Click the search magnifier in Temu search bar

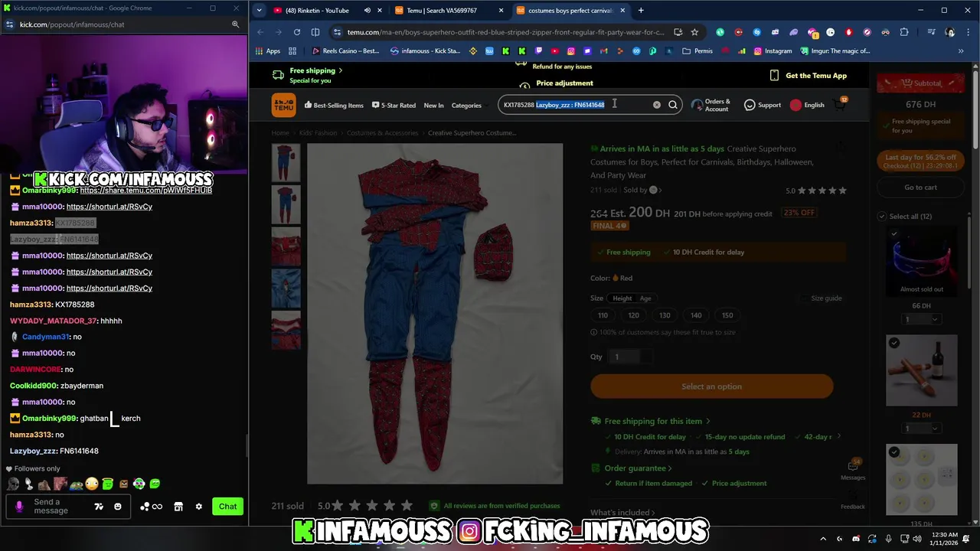coord(673,105)
